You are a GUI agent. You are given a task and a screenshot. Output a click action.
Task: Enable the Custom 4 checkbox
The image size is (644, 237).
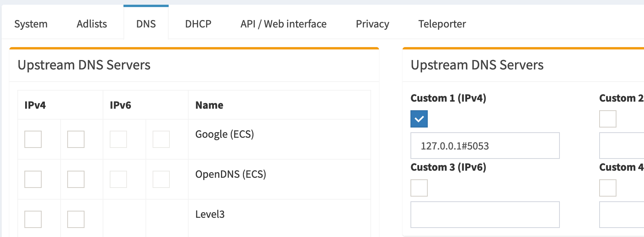(608, 188)
